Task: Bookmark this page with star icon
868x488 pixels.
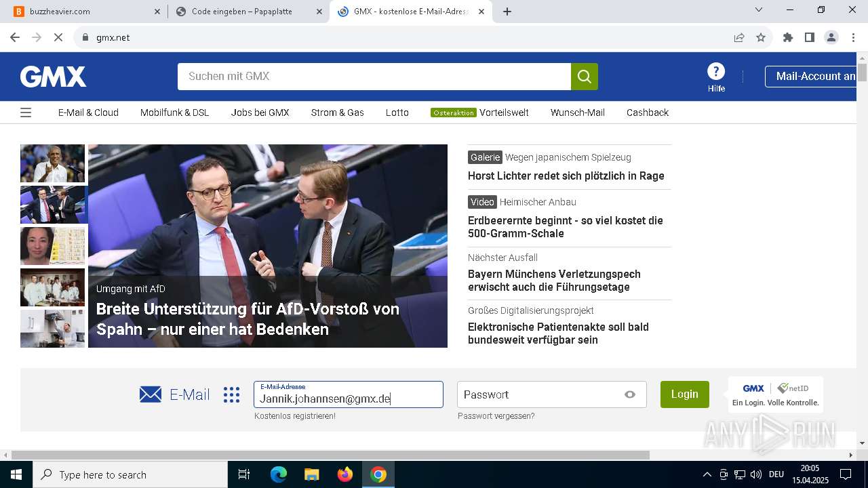Action: tap(761, 37)
